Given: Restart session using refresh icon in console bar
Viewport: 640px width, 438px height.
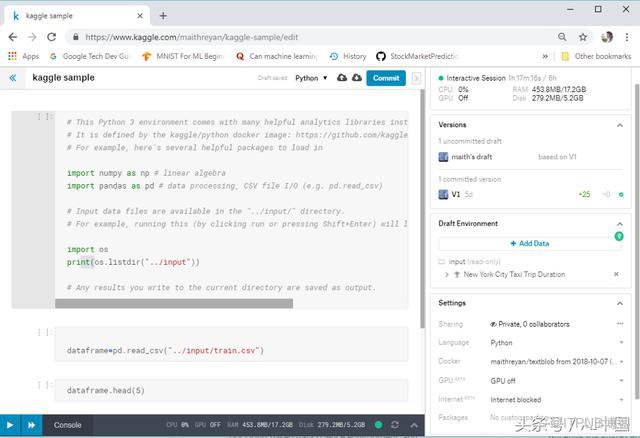Looking at the screenshot, I should 395,425.
